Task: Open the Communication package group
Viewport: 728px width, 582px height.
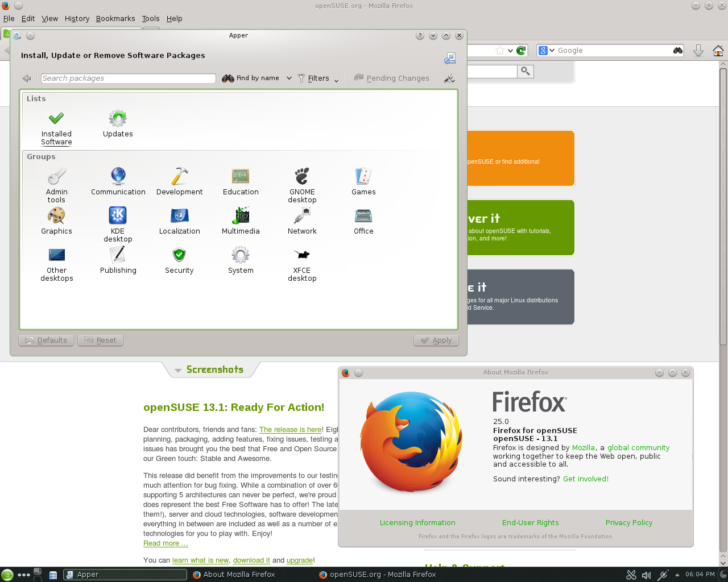Action: point(118,181)
